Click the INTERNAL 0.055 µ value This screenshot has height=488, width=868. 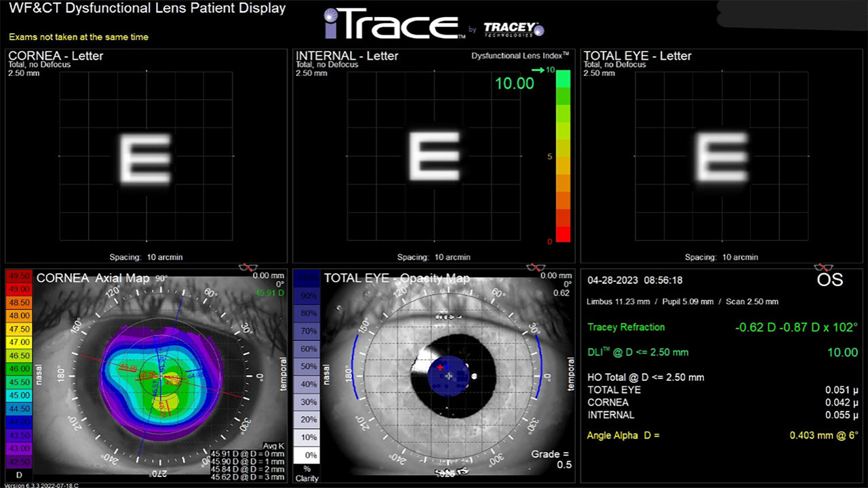tap(842, 415)
